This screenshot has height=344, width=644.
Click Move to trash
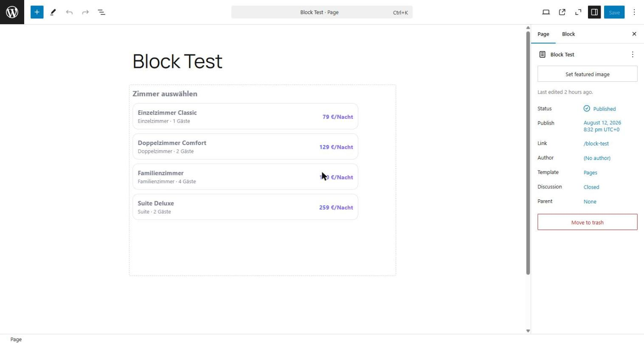tap(587, 222)
